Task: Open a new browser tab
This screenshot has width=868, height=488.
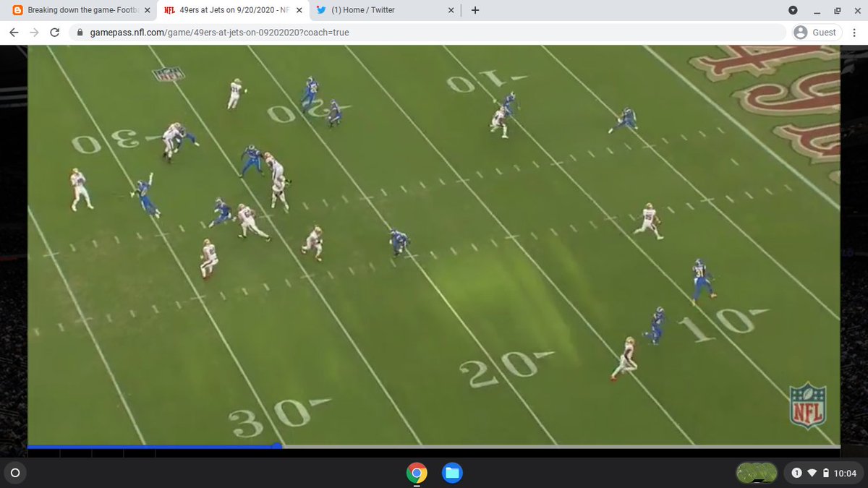Action: click(x=475, y=10)
